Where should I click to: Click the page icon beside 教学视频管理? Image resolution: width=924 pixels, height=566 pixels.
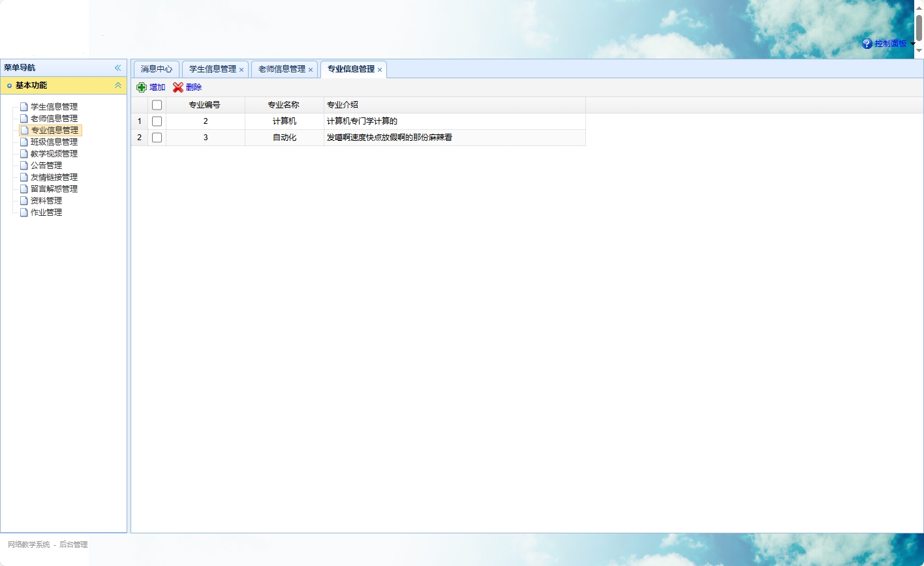point(24,154)
